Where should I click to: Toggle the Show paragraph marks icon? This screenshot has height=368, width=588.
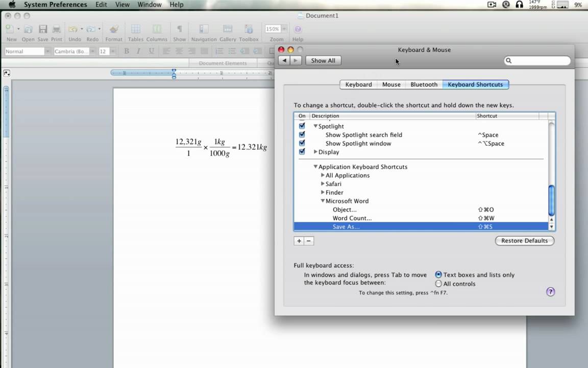(x=179, y=29)
